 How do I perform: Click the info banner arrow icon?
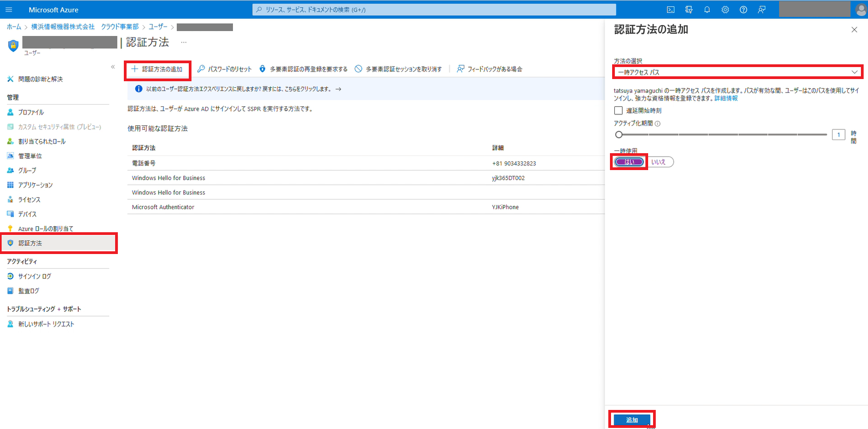click(x=338, y=89)
